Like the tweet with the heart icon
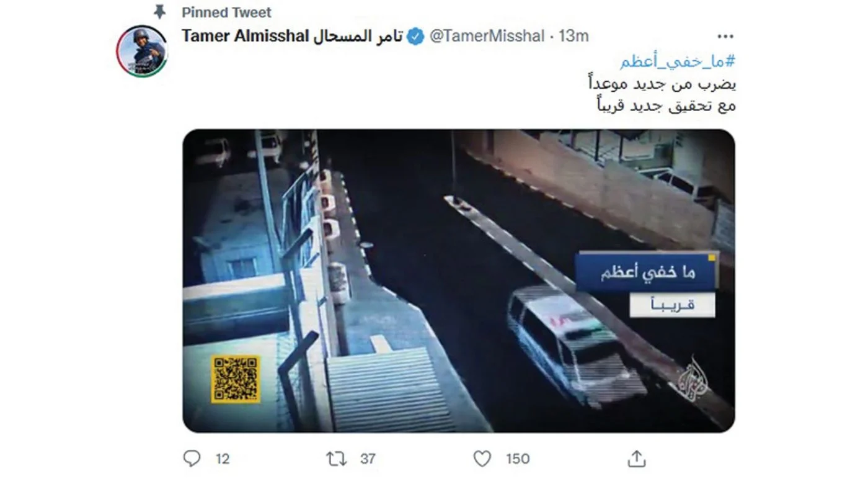Viewport: 868px width, 489px height. (x=482, y=459)
